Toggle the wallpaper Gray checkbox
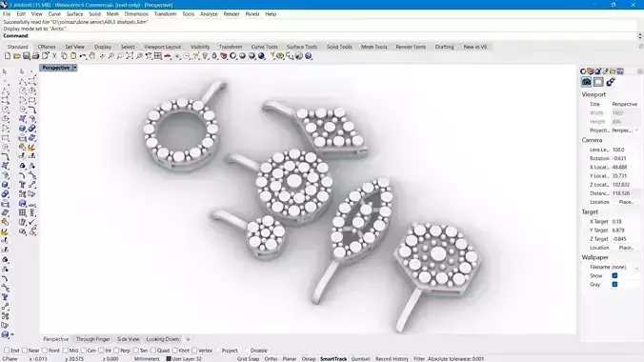The image size is (644, 362). [x=614, y=284]
